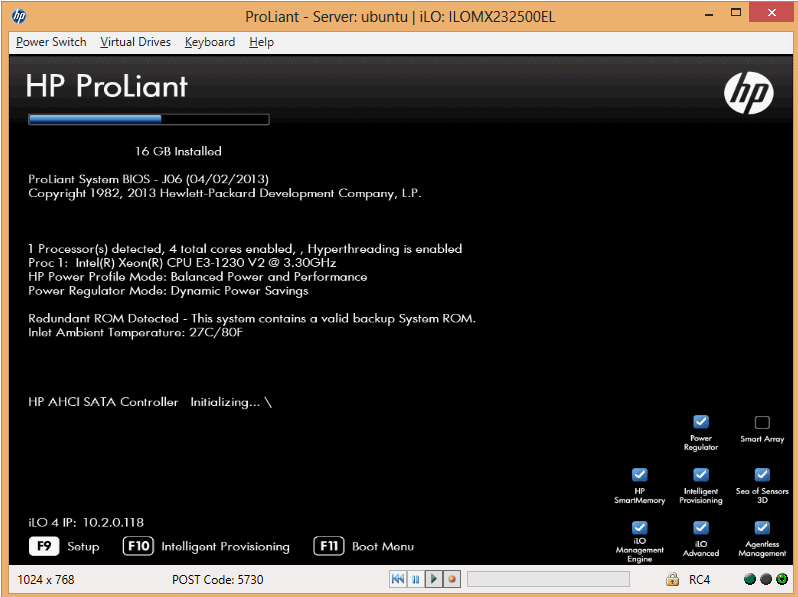This screenshot has width=798, height=597.
Task: Click the HP Power Profile Mode line
Action: click(197, 277)
